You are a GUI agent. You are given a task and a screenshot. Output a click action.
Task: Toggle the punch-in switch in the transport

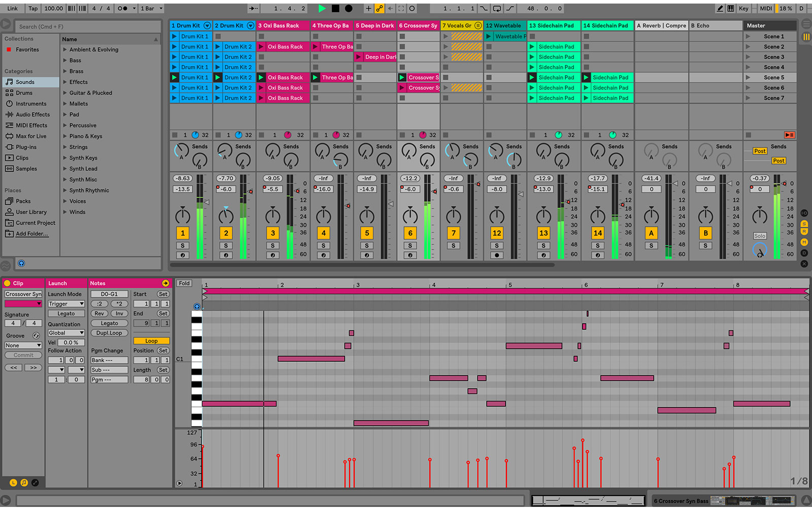click(x=484, y=8)
